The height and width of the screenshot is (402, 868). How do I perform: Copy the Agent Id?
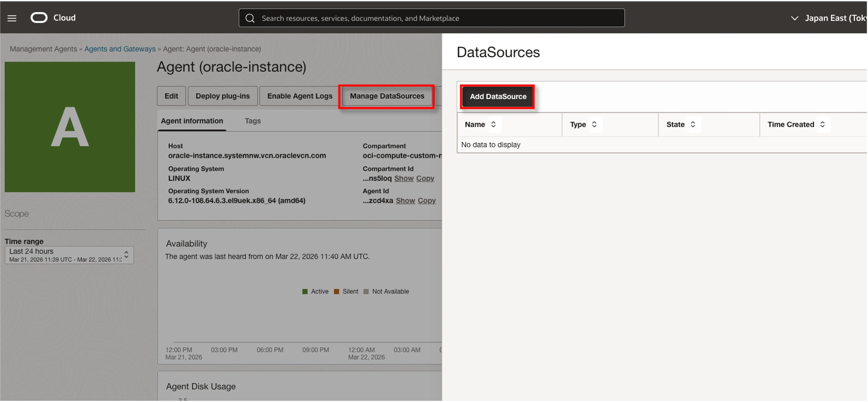(427, 201)
